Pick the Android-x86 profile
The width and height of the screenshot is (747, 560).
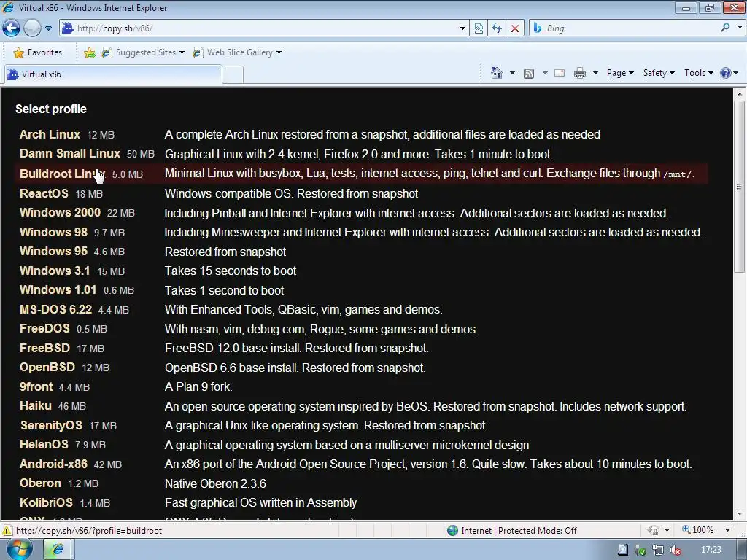point(53,464)
